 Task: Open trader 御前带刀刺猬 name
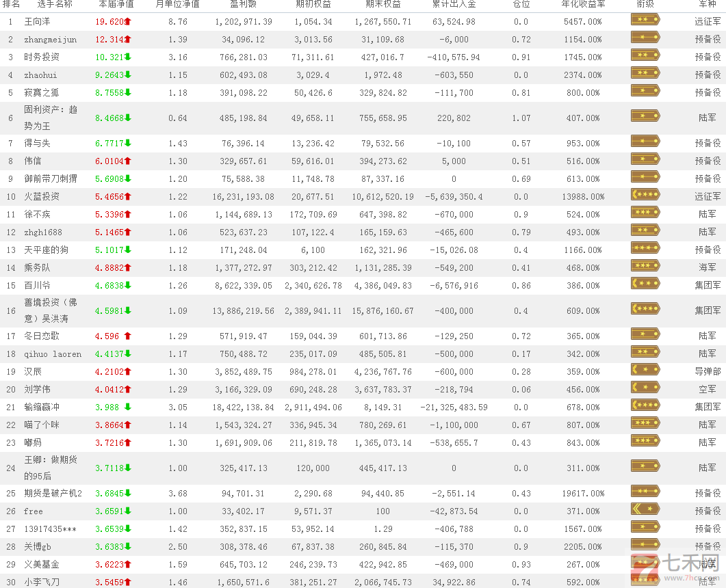(x=51, y=178)
